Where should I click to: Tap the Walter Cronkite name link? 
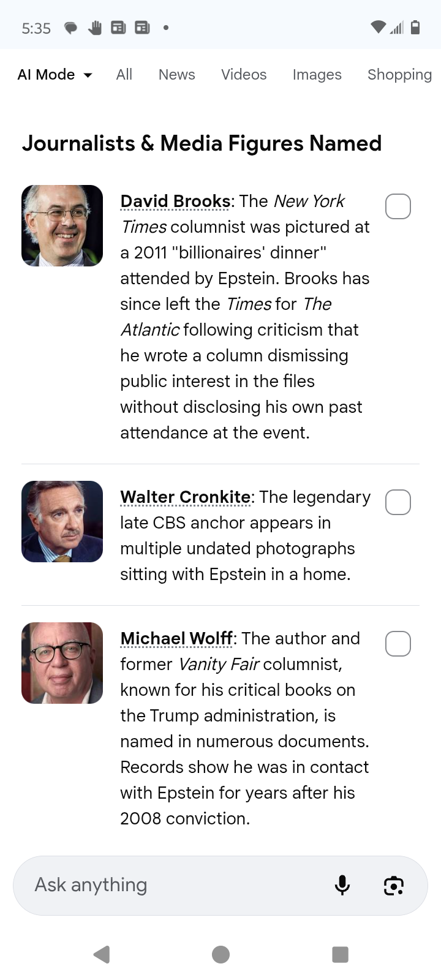pyautogui.click(x=185, y=497)
